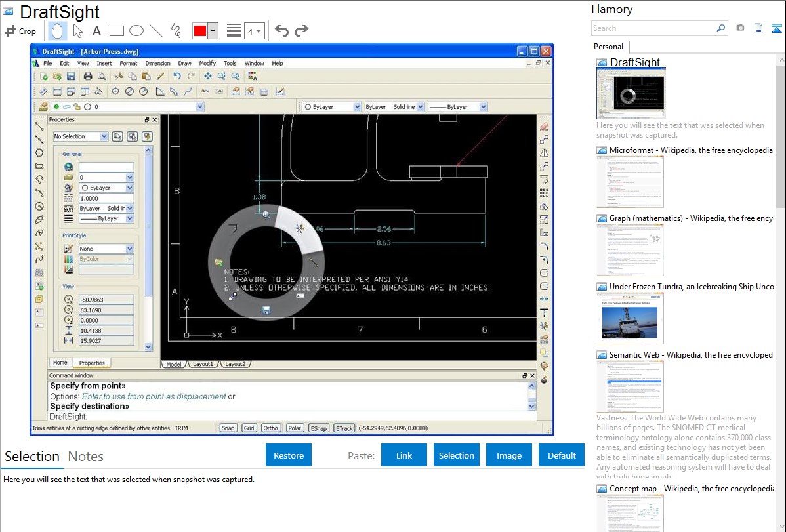The image size is (786, 532).
Task: Click the Print icon in DraftSight toolbar
Action: (x=88, y=76)
